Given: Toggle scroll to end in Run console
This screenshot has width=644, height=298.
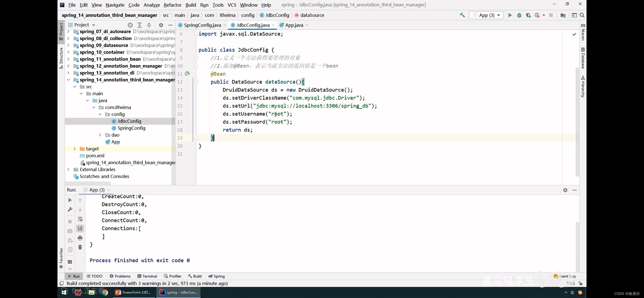Looking at the screenshot, I should (x=80, y=228).
